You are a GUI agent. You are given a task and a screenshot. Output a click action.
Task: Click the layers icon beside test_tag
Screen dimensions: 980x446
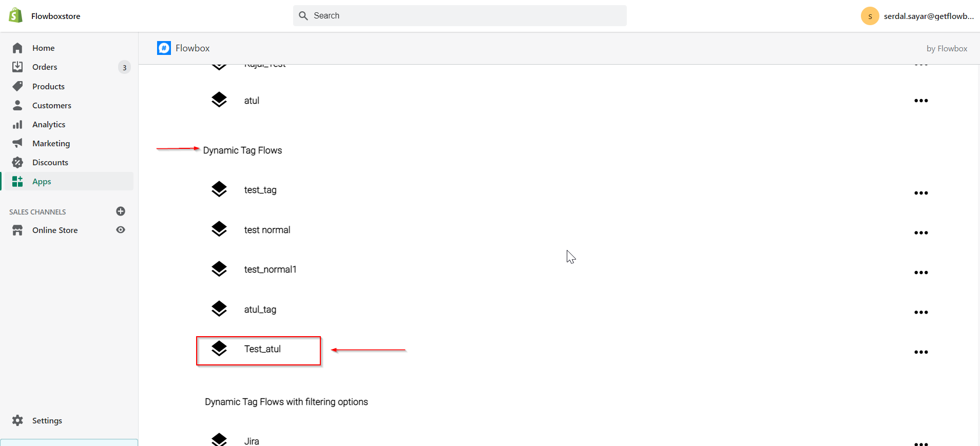219,189
